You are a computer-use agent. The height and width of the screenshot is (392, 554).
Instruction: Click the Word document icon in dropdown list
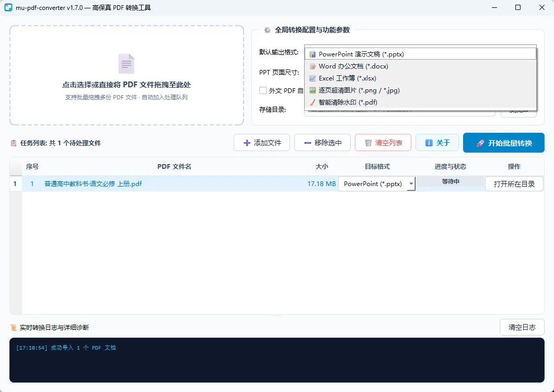pos(313,66)
